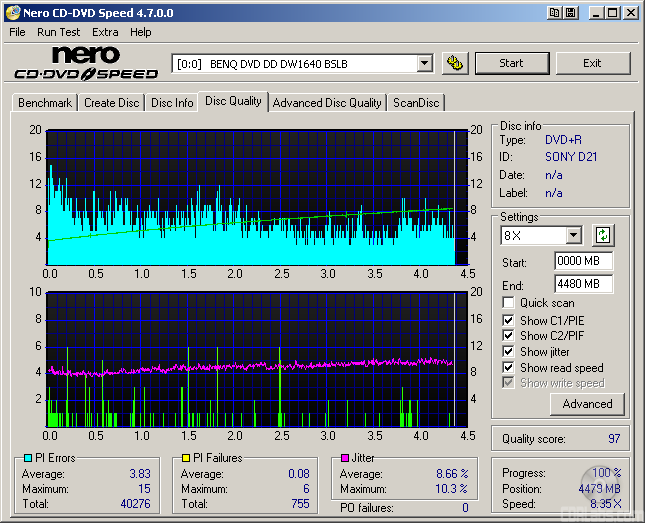Switch to the Advanced Disc Quality tab
Viewport: 645px width, 523px height.
click(x=327, y=103)
